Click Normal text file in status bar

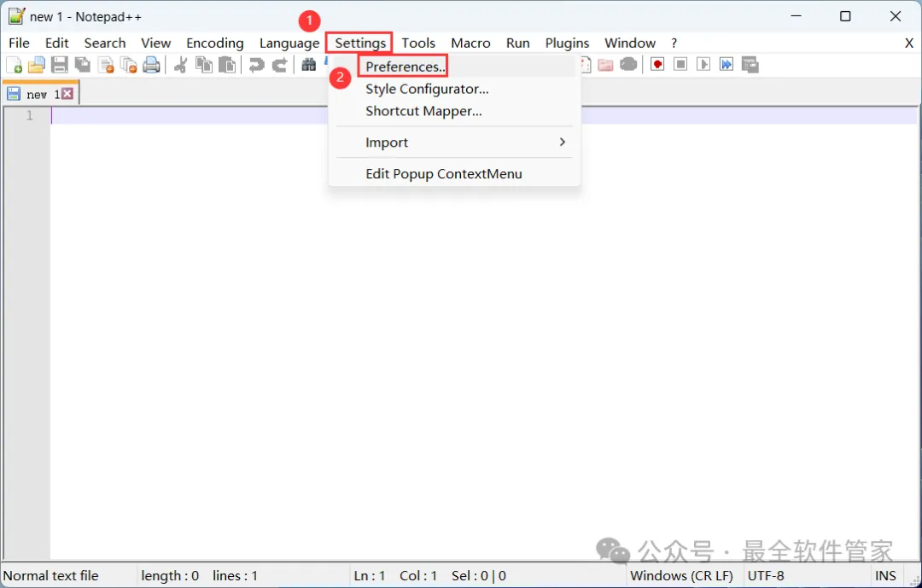click(51, 576)
